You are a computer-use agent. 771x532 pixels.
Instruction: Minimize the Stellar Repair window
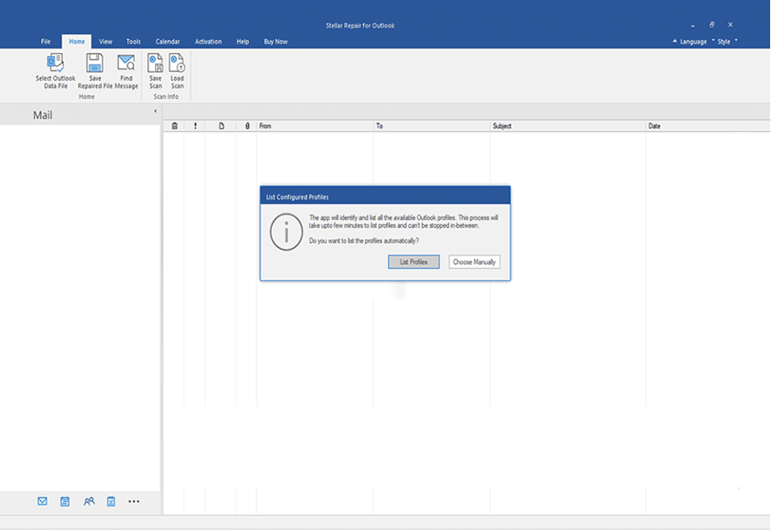click(693, 26)
